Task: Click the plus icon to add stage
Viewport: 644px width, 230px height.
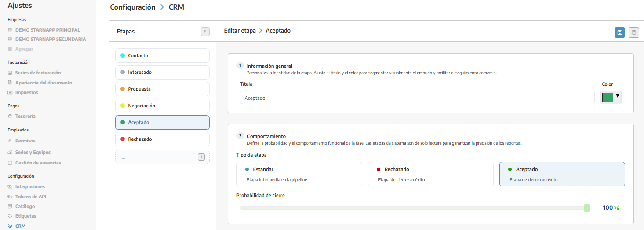Action: 201,157
